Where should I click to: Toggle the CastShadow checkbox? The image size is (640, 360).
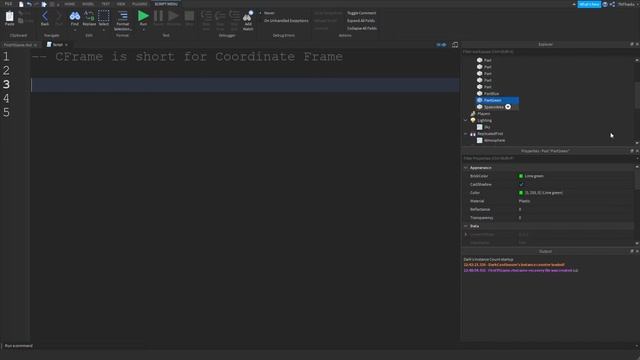[521, 184]
